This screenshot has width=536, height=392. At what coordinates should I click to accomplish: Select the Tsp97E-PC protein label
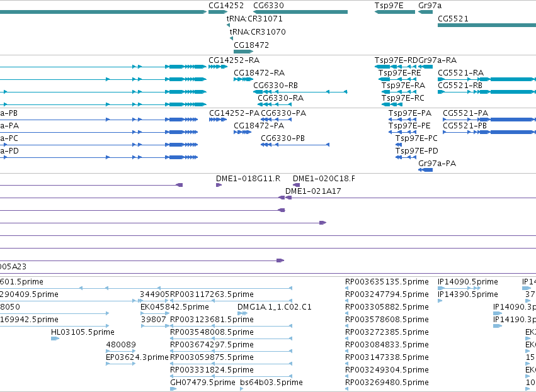416,138
